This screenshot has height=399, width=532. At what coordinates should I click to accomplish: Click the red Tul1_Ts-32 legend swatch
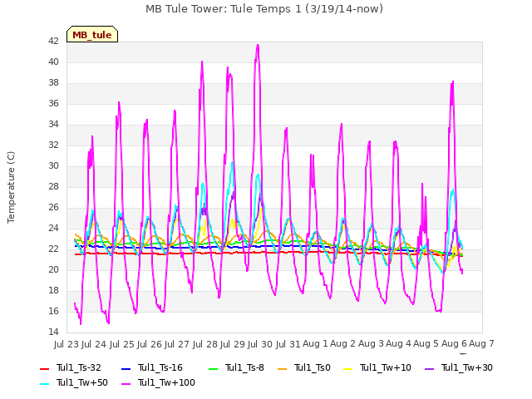click(x=44, y=369)
